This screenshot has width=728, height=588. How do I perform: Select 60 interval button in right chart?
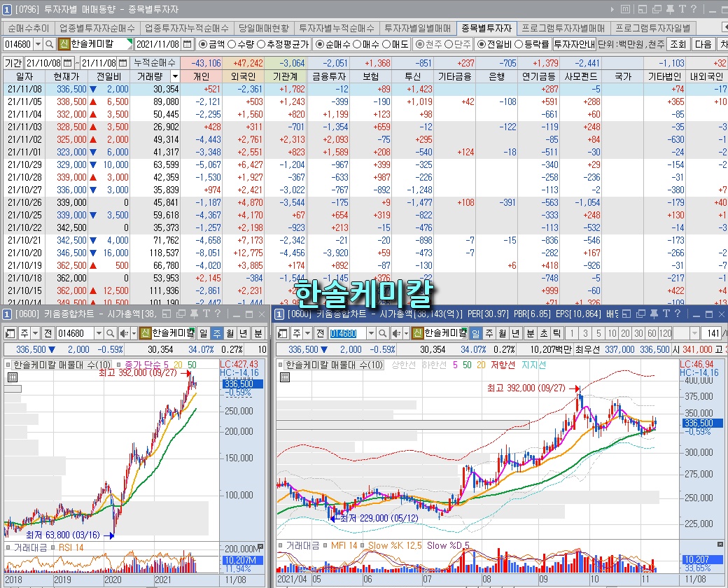[652, 333]
